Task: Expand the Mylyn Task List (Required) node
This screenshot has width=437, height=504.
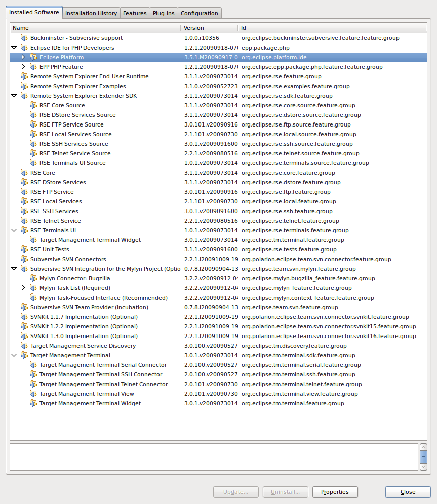Action: (23, 288)
